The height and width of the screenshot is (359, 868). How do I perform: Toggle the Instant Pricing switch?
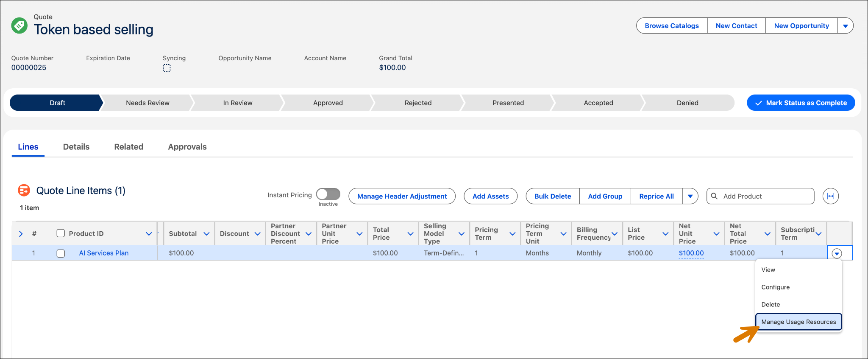(x=328, y=194)
